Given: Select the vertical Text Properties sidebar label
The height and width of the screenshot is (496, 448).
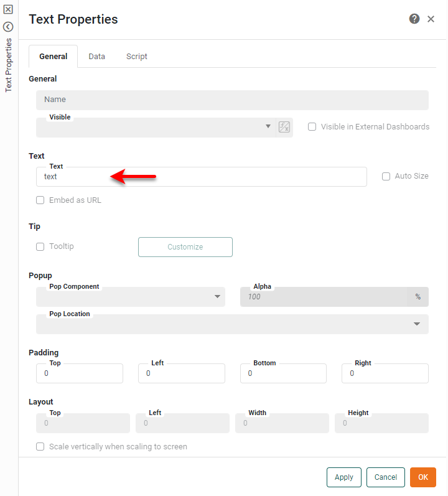Looking at the screenshot, I should tap(9, 65).
